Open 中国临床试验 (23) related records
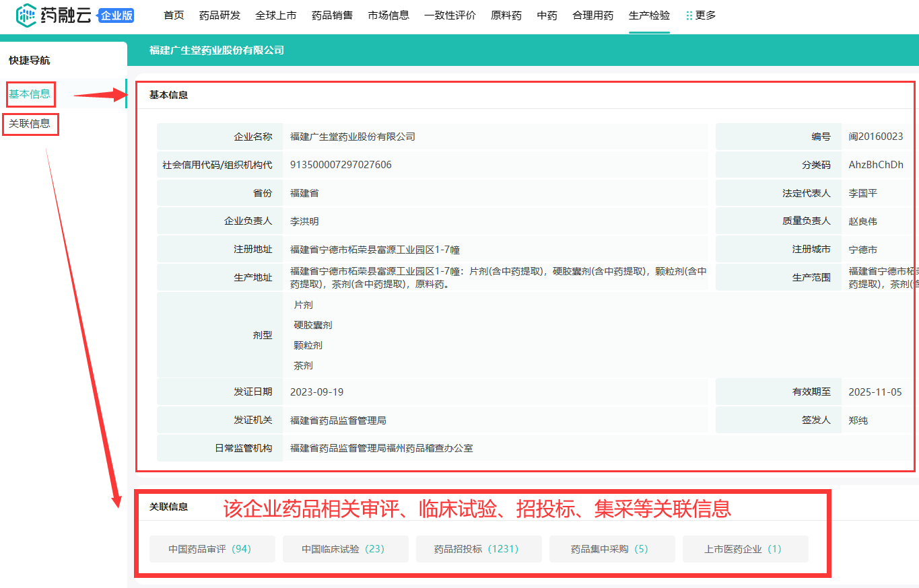The height and width of the screenshot is (588, 919). (345, 549)
